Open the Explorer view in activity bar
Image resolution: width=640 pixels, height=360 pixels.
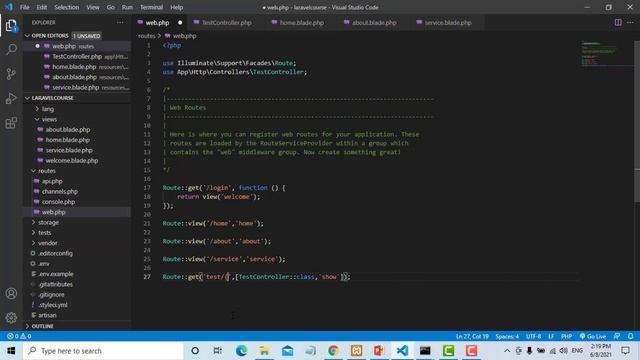click(11, 26)
